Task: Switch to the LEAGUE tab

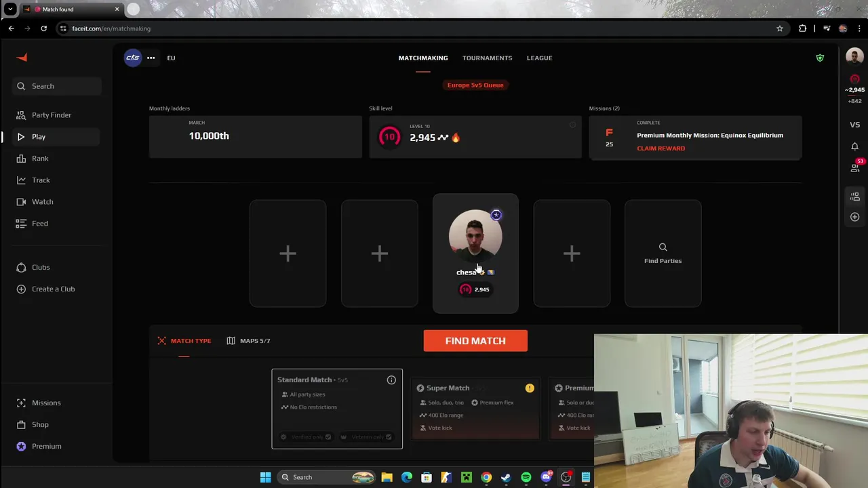Action: (x=539, y=58)
